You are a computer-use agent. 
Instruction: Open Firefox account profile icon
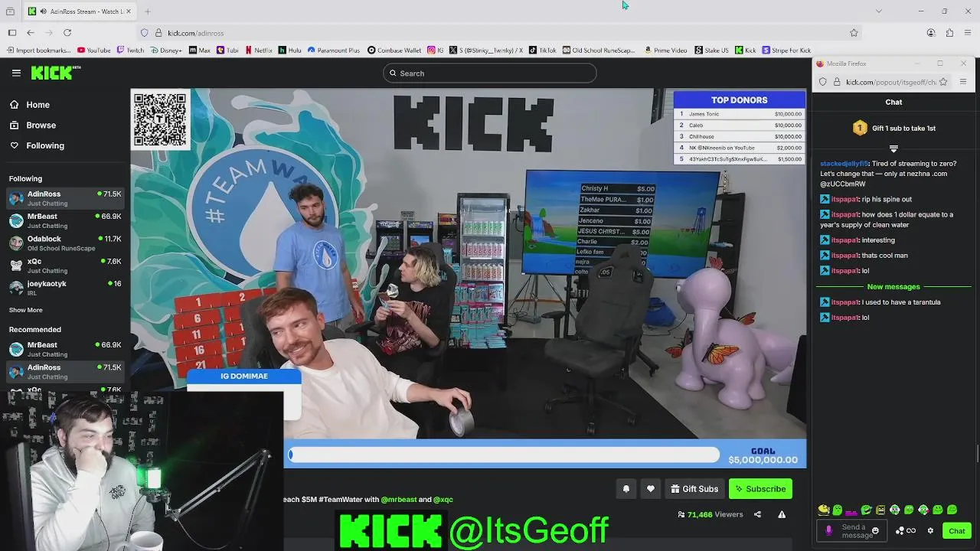point(931,33)
